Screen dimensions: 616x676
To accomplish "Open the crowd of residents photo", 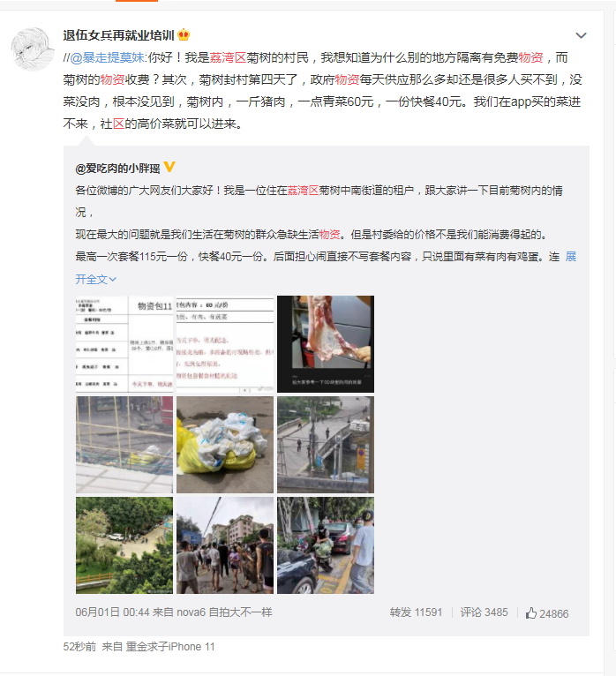I will pyautogui.click(x=225, y=545).
